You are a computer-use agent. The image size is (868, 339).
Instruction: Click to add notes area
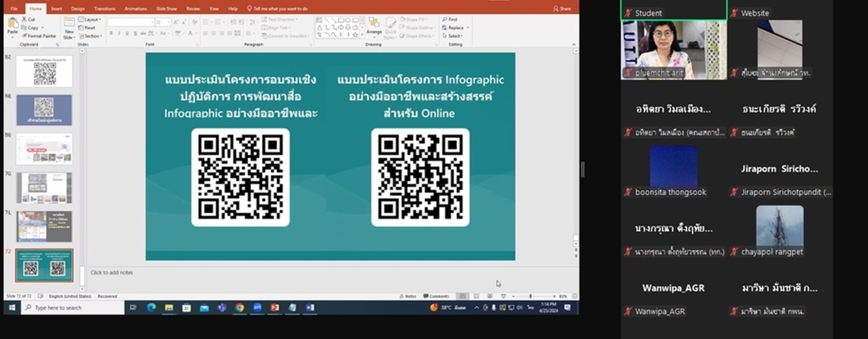(x=112, y=273)
